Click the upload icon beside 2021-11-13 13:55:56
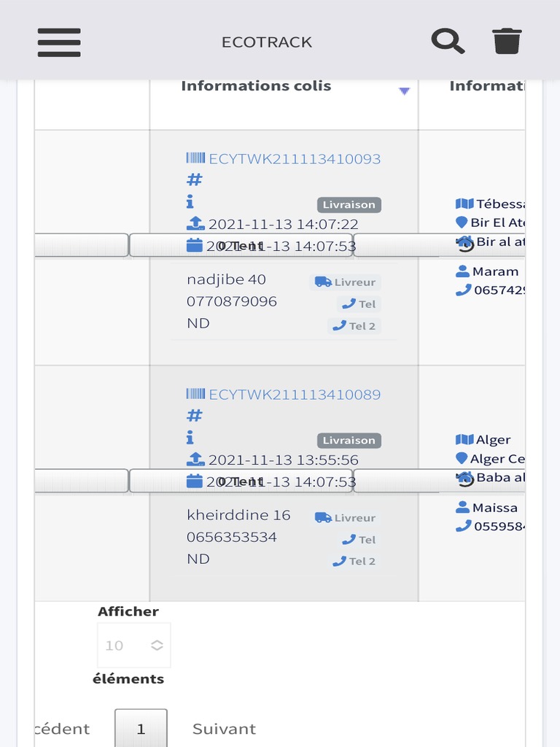 [x=195, y=460]
